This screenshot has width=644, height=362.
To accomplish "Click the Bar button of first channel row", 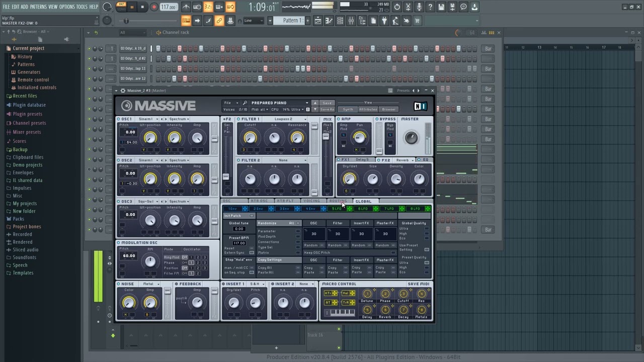I will 488,49.
